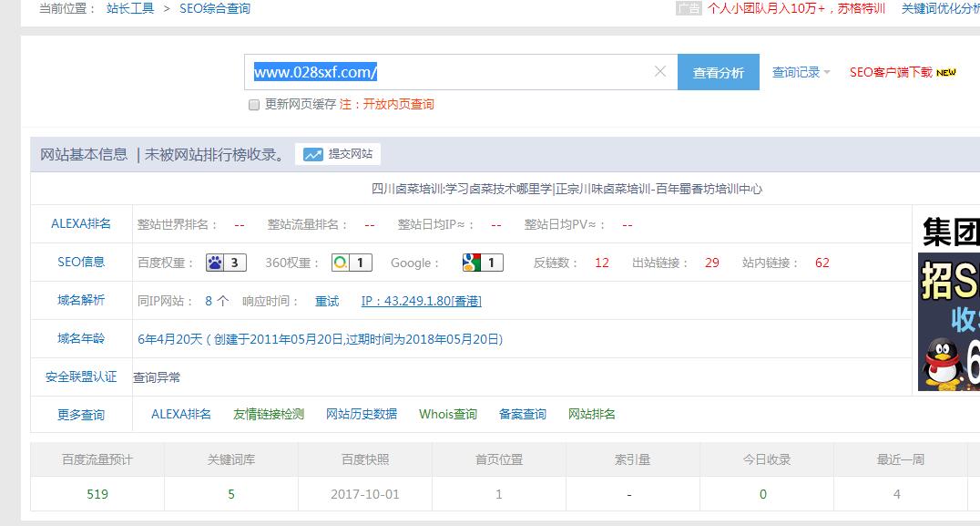Click the 开放内页查询 note link
Image resolution: width=980 pixels, height=526 pixels.
point(398,105)
